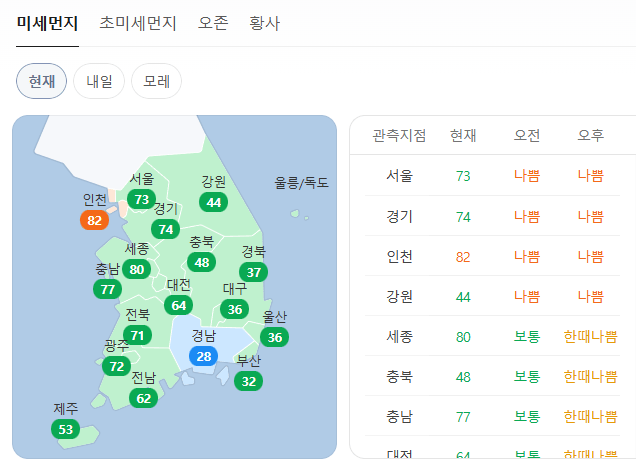Click 서울 in the station table

pos(399,176)
